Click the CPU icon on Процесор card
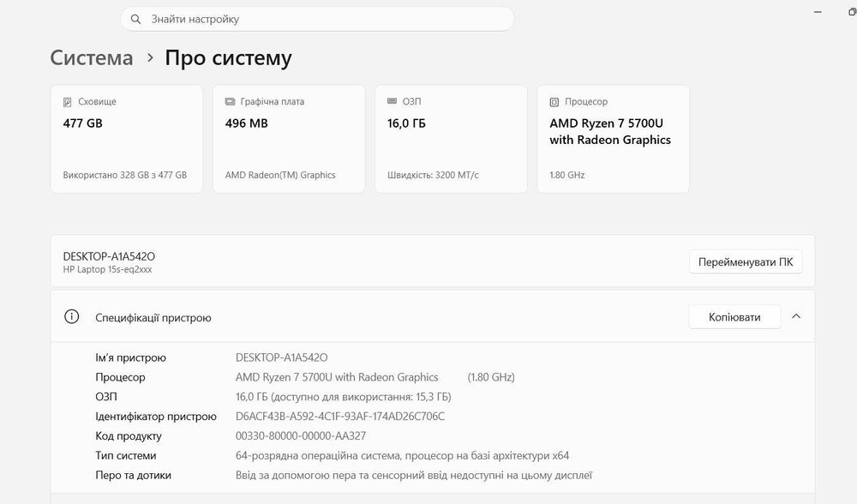Viewport: 857px width, 504px height. 554,102
